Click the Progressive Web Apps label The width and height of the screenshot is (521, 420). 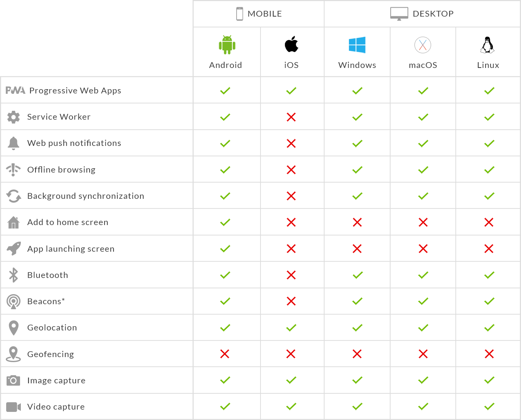point(75,91)
